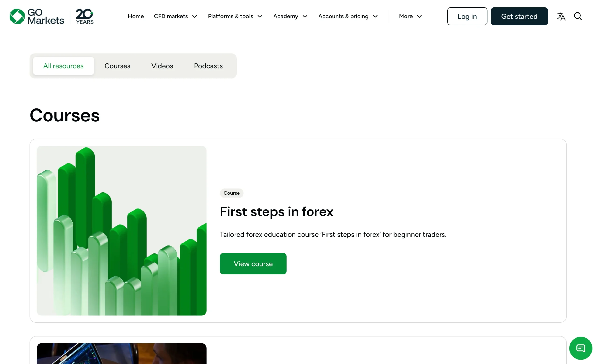Switch to the Courses tab
Viewport: 597px width, 364px height.
tap(117, 66)
